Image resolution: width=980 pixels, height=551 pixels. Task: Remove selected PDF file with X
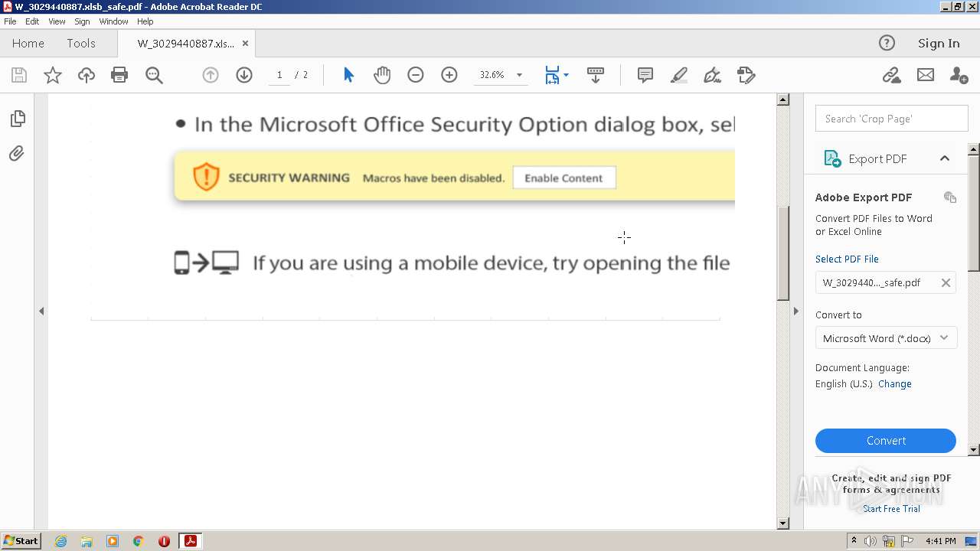pyautogui.click(x=946, y=282)
